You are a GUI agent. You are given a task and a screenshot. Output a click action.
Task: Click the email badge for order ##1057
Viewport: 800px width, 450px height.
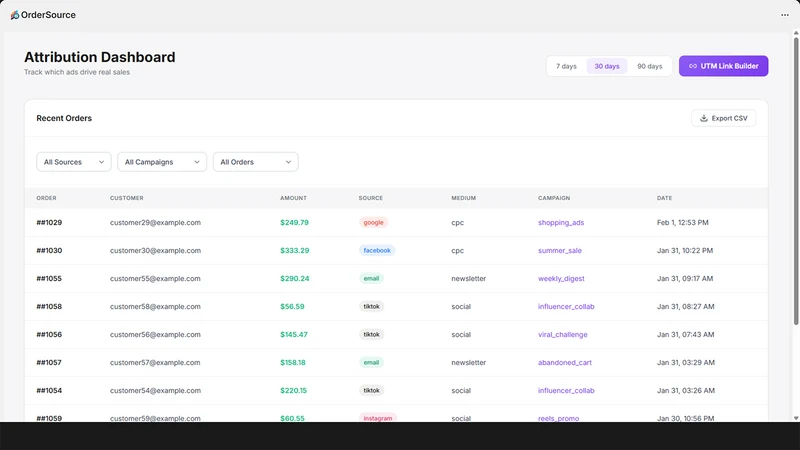371,363
